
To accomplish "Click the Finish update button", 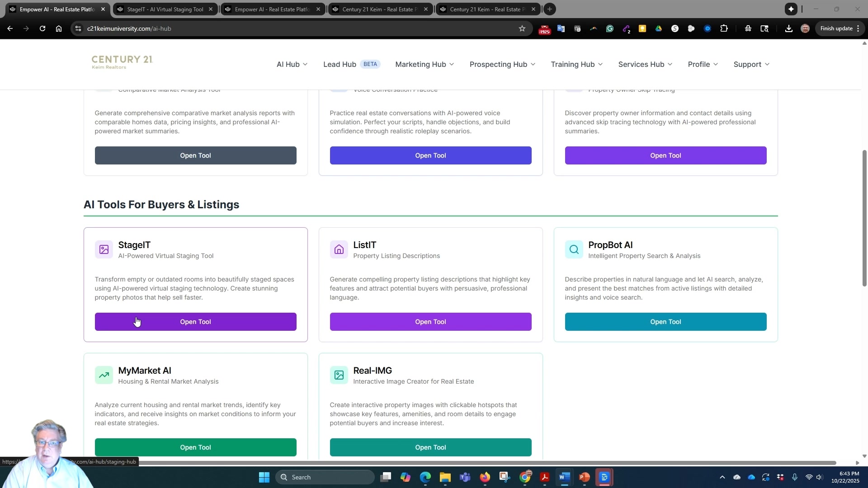I will click(840, 28).
